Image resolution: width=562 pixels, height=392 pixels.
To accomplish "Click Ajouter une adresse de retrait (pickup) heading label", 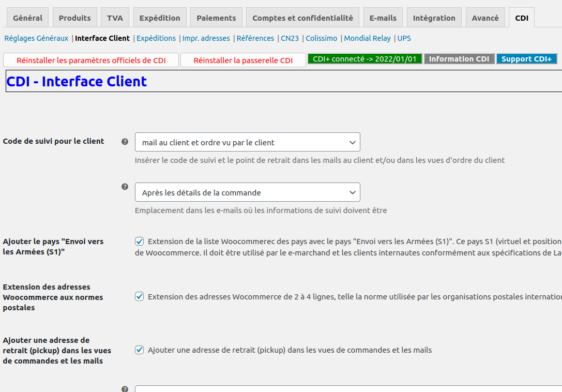I will click(57, 351).
